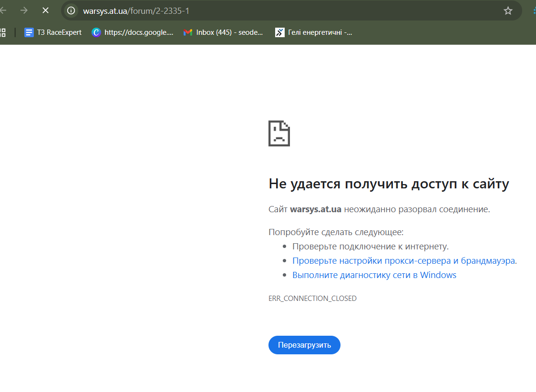Click the Попробуйте сделать следующее text
This screenshot has width=536, height=392.
click(x=336, y=232)
